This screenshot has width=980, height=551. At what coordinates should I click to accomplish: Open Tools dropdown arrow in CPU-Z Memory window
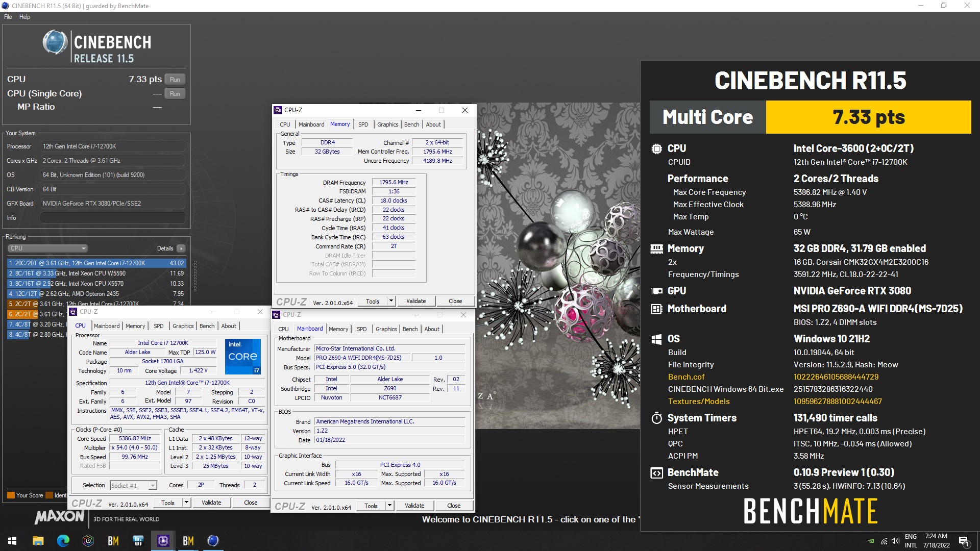pyautogui.click(x=391, y=301)
